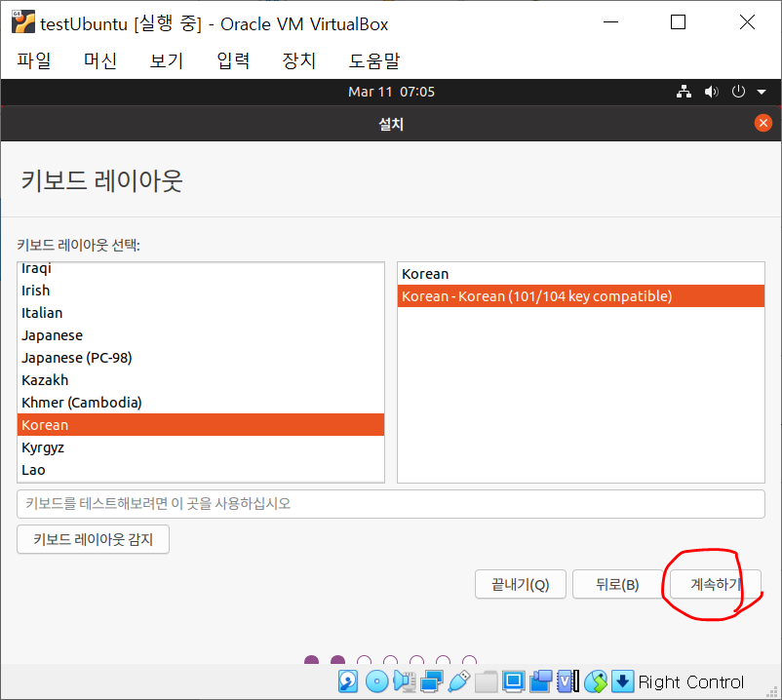Select Kyrgyz in the layout list

tap(201, 447)
